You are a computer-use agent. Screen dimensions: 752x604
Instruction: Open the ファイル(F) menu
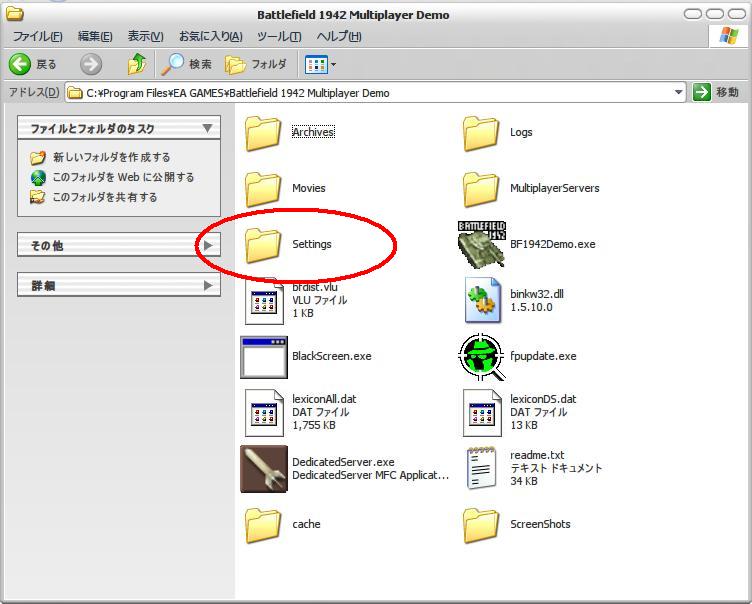[x=37, y=36]
